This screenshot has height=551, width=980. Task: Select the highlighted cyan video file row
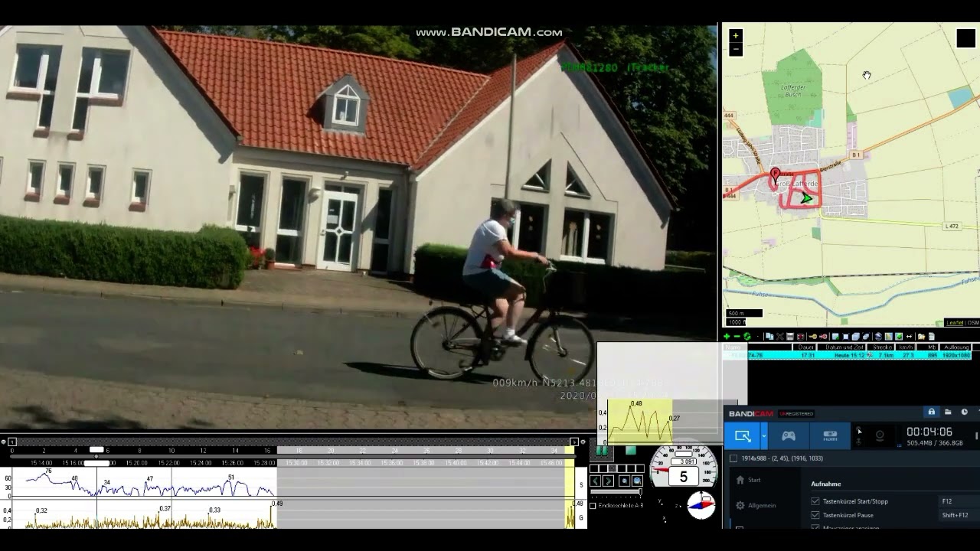tap(848, 355)
